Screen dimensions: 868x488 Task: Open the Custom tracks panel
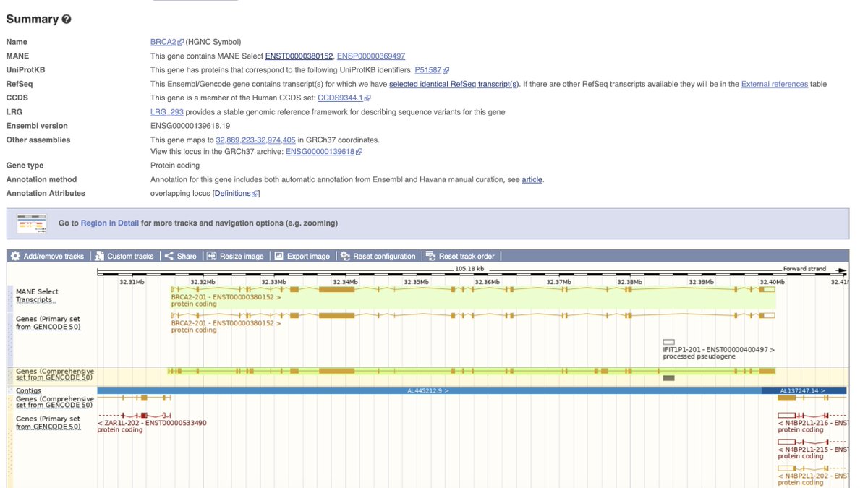click(124, 256)
